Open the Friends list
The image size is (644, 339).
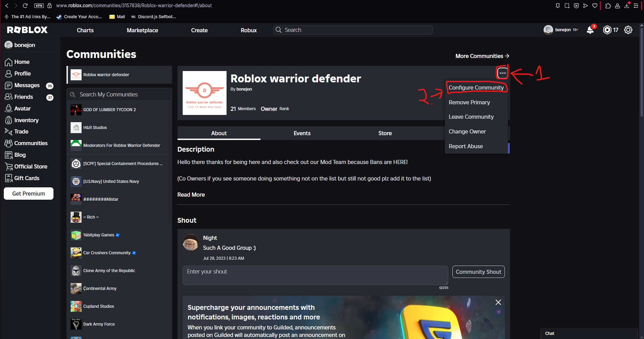23,97
